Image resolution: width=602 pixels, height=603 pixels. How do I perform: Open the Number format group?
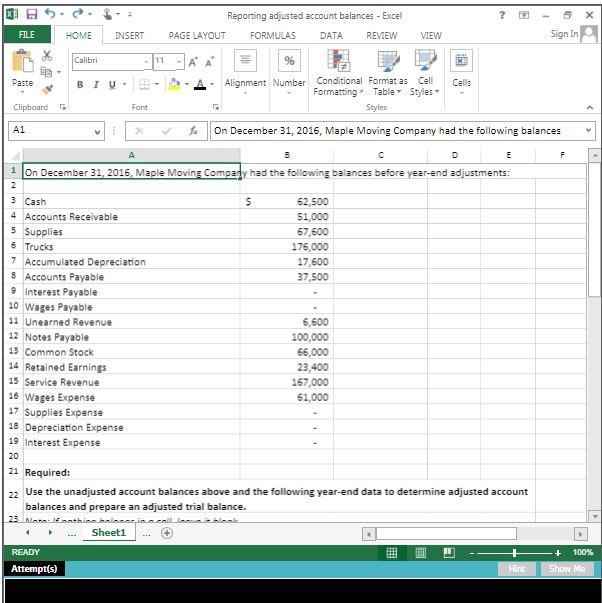click(289, 72)
